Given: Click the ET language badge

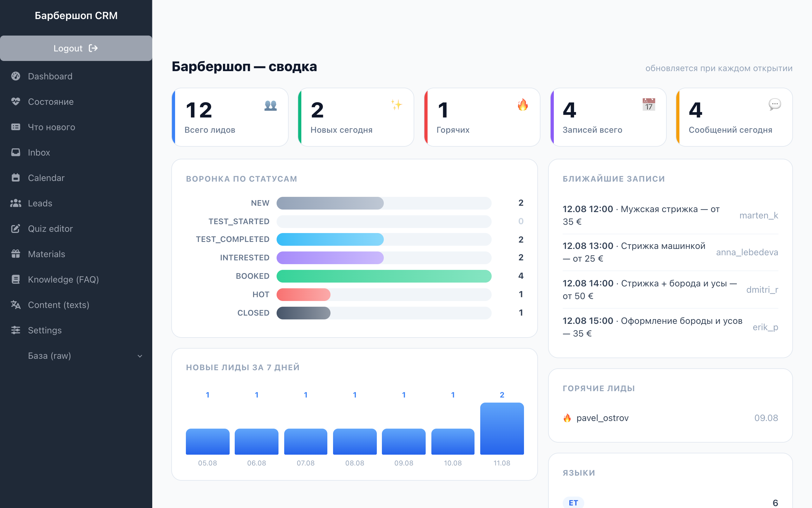Looking at the screenshot, I should point(573,503).
